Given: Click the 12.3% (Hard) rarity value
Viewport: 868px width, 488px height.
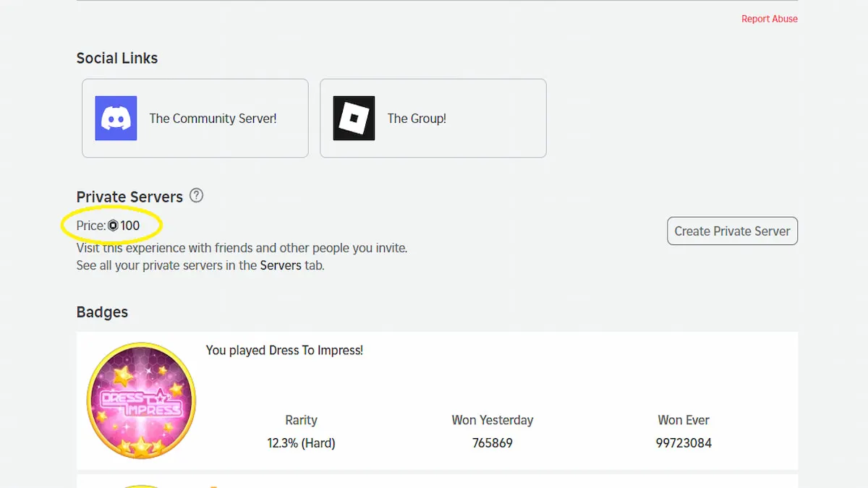Looking at the screenshot, I should point(301,443).
